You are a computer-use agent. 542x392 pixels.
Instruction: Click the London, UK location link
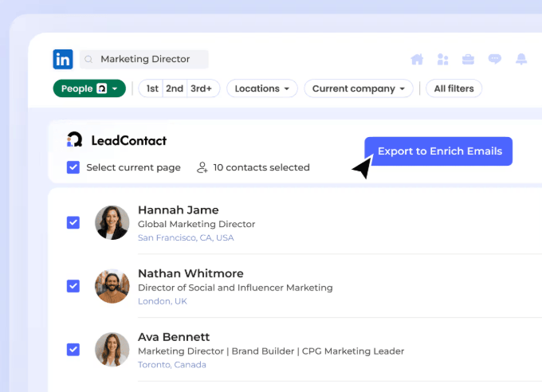163,301
